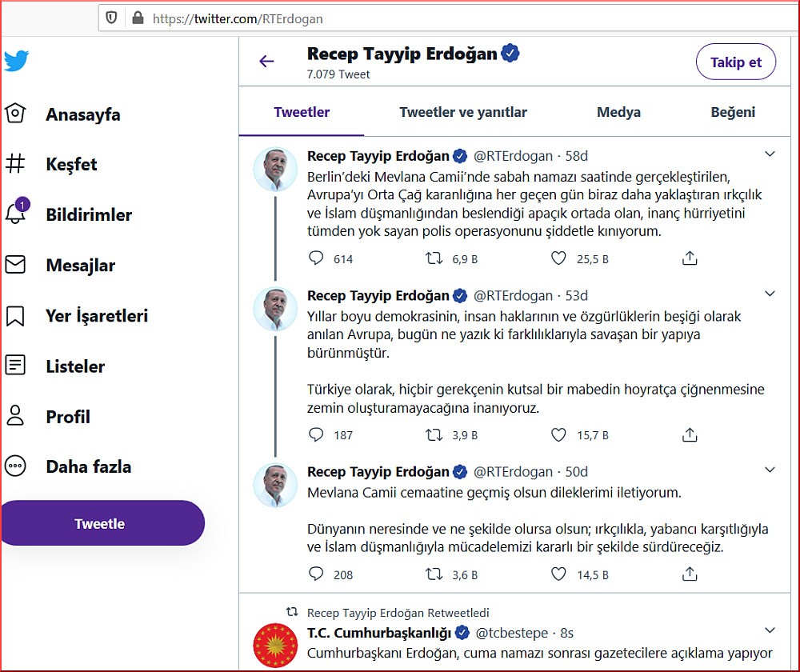Retweet the tweet with 3,9 B retweets
This screenshot has height=672, width=800.
[x=434, y=434]
